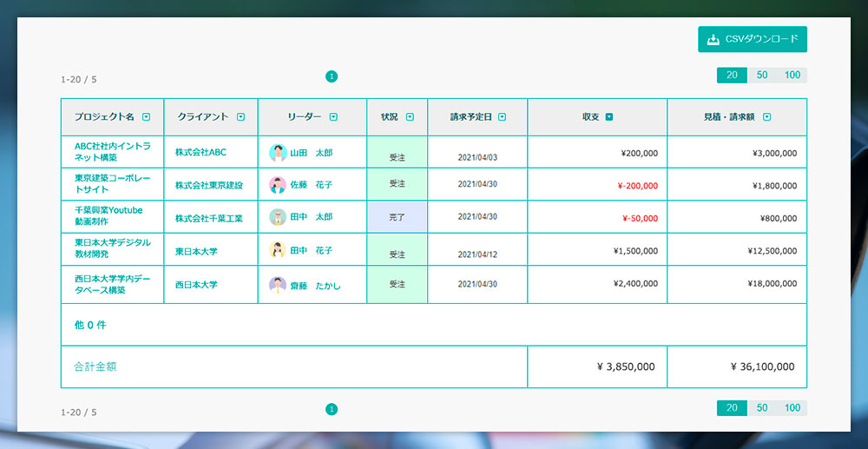Image resolution: width=868 pixels, height=449 pixels.
Task: Select 50 per page at top
Action: point(762,75)
